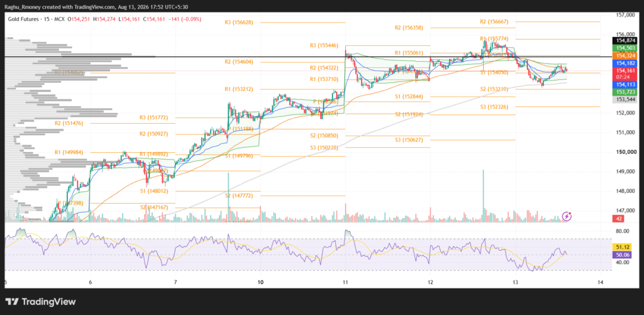Click date 10 on the time axis
644x315 pixels.
260,282
